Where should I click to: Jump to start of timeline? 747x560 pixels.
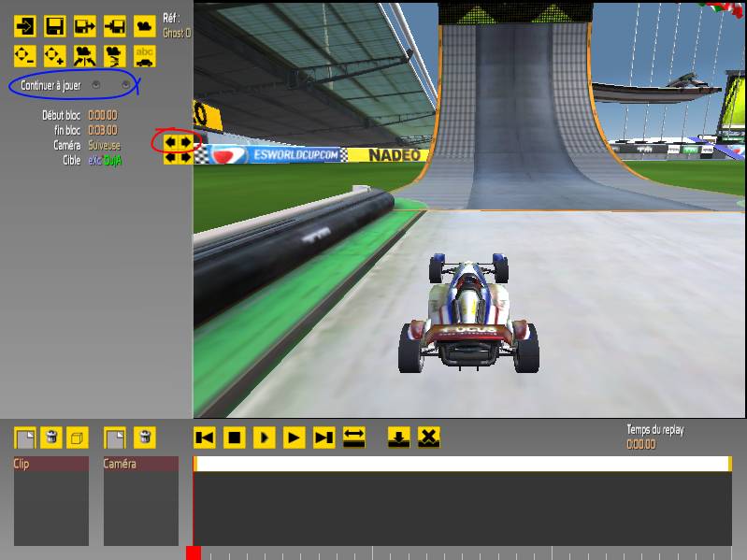205,438
